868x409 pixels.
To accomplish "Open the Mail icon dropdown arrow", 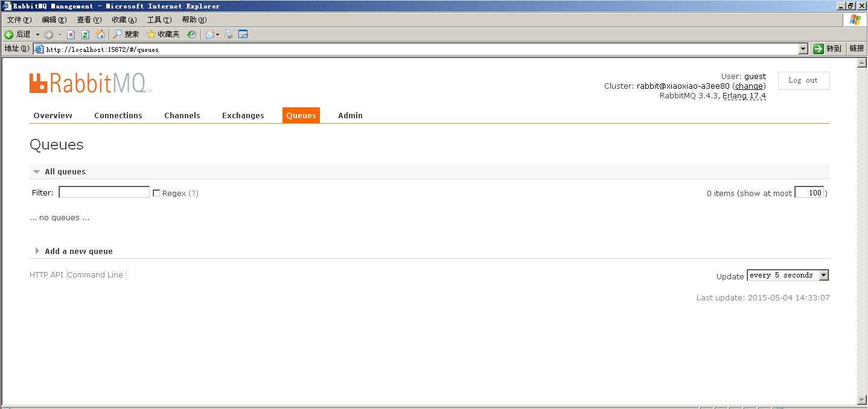I will pyautogui.click(x=218, y=35).
